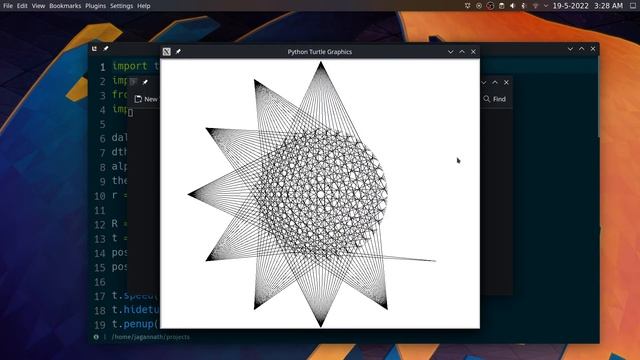Open the Settings menu
The height and width of the screenshot is (360, 640).
coord(121,6)
